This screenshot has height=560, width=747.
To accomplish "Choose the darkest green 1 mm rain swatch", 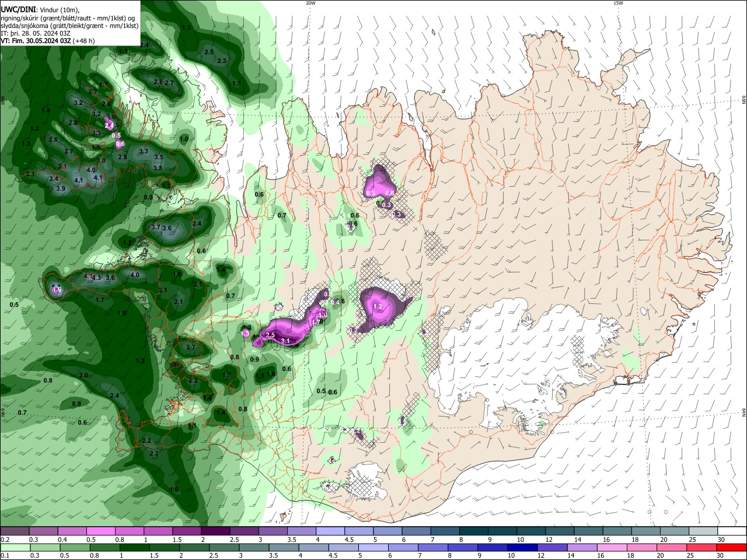I will [135, 547].
